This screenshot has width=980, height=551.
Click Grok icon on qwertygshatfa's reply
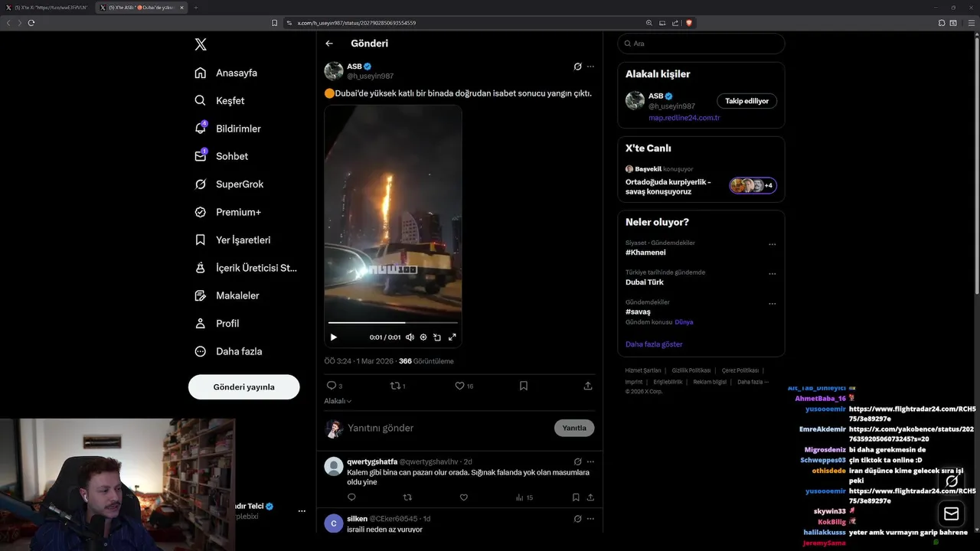click(578, 461)
